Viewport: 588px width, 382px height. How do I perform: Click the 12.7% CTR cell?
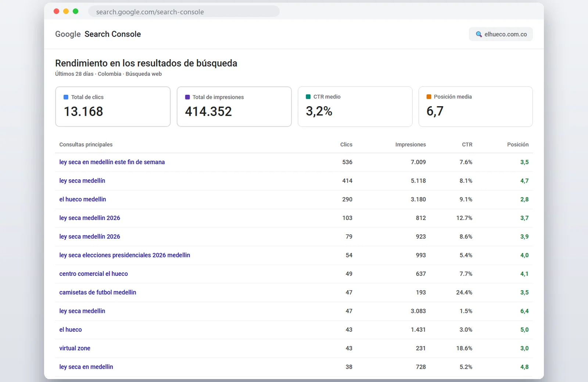(x=465, y=218)
